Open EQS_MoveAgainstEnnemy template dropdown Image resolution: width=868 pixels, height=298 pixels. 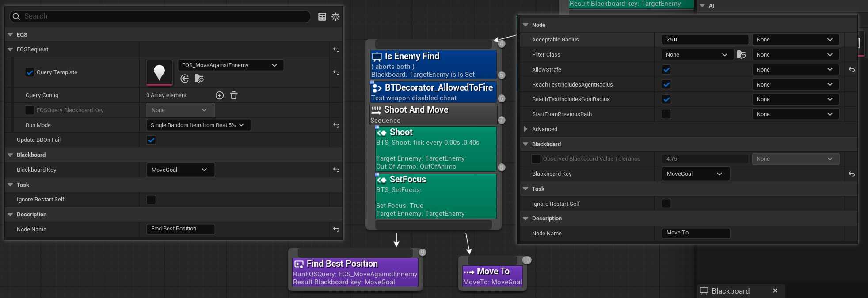tap(230, 65)
